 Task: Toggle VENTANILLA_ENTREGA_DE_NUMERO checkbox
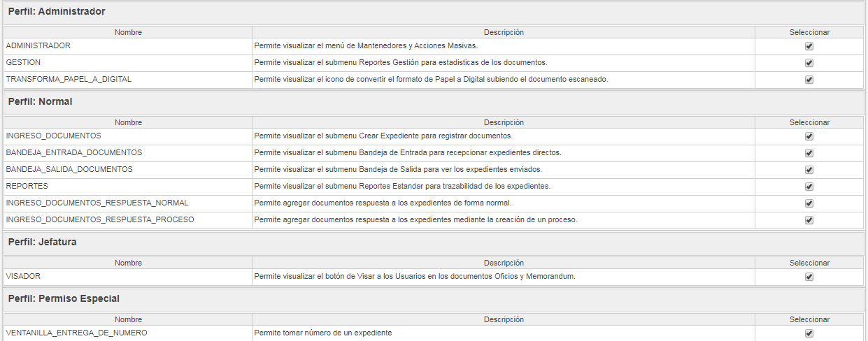coord(809,333)
